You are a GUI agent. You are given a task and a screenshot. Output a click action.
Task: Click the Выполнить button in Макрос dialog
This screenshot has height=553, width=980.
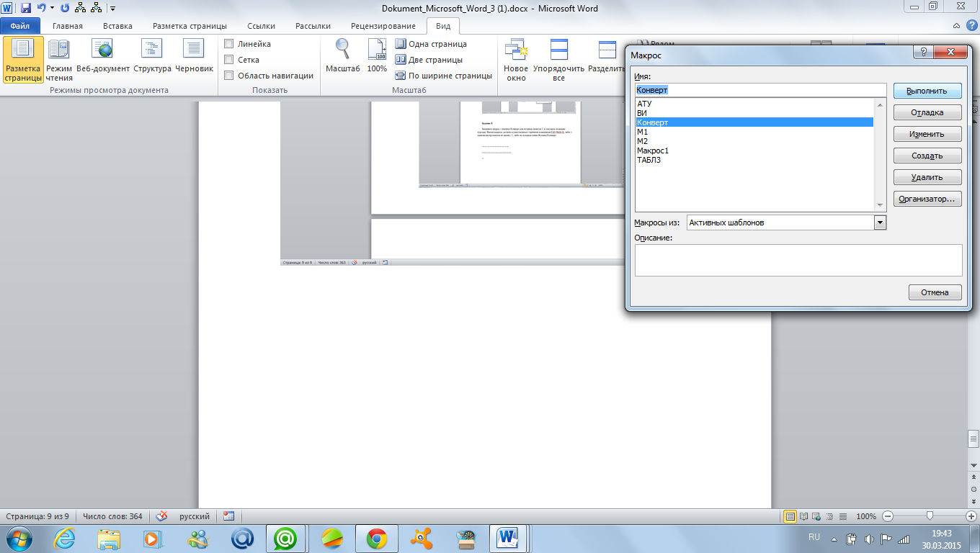tap(927, 91)
